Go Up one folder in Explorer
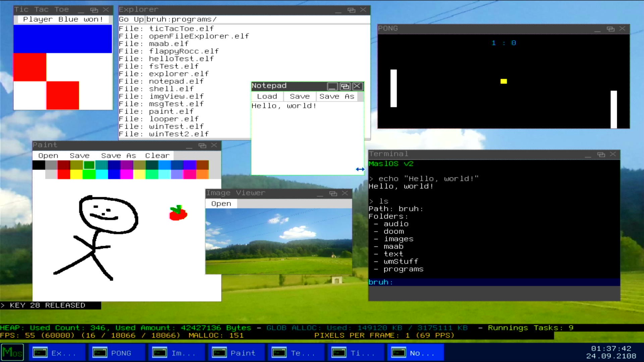Viewport: 644px width, 362px height. 131,19
